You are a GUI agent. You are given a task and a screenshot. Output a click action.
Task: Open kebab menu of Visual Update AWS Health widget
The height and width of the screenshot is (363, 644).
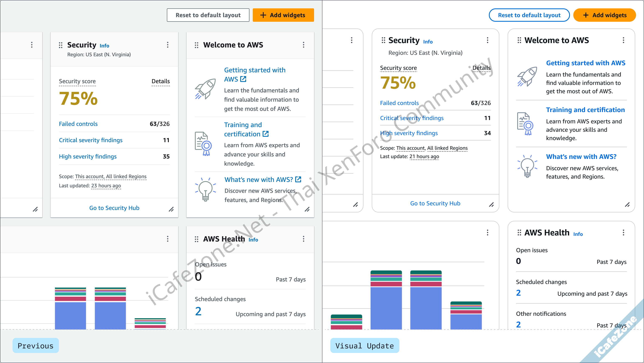coord(623,233)
